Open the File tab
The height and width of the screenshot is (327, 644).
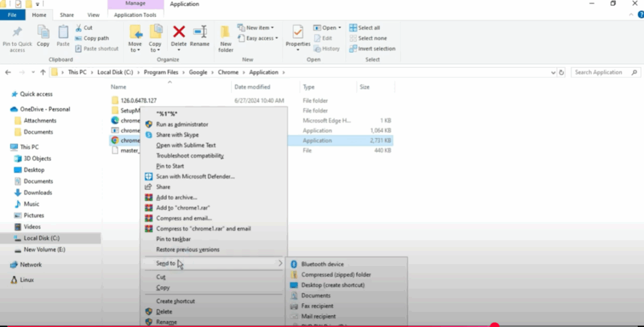coord(13,15)
